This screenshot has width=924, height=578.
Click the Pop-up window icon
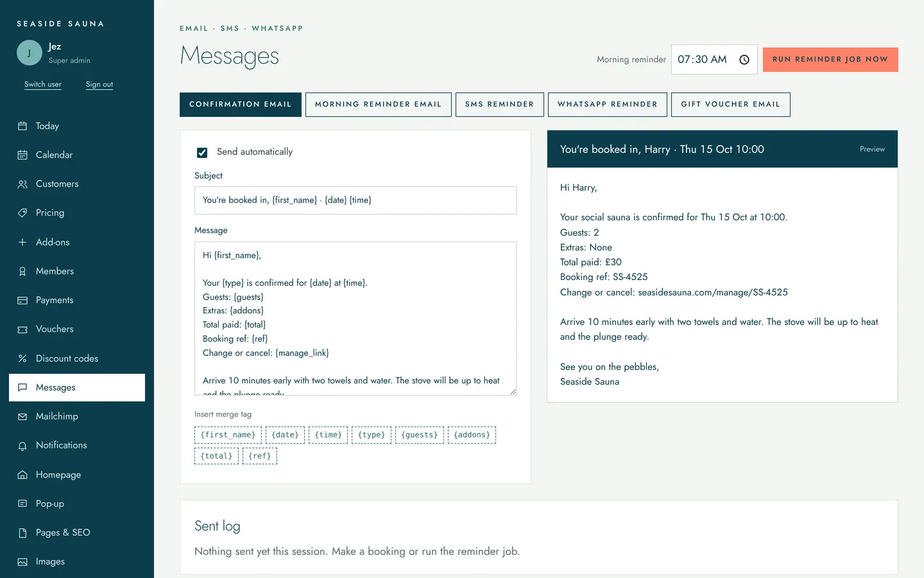pyautogui.click(x=22, y=504)
